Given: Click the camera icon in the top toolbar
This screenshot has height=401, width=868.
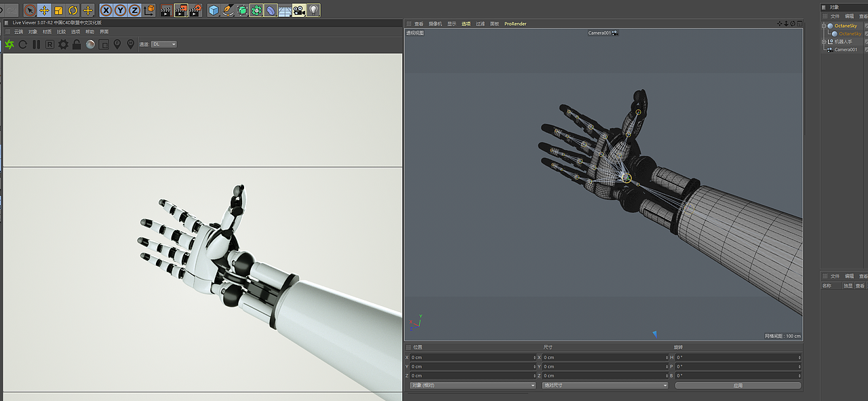Looking at the screenshot, I should (299, 9).
